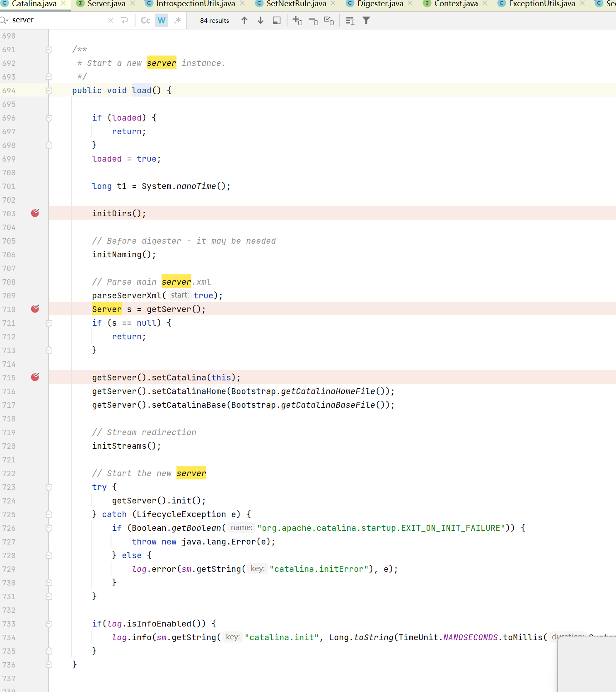Toggle breakpoint on line 710 getServer
Screen dimensions: 616x692
35,309
